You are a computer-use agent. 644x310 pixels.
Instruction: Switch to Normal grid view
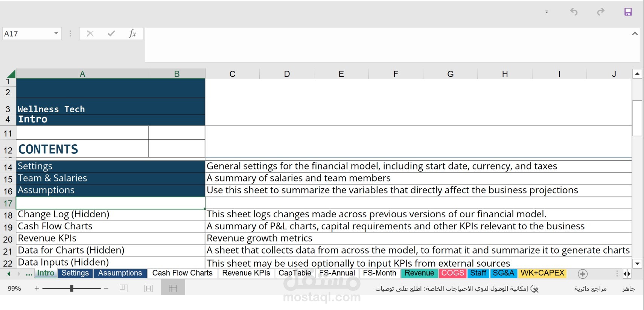click(173, 289)
